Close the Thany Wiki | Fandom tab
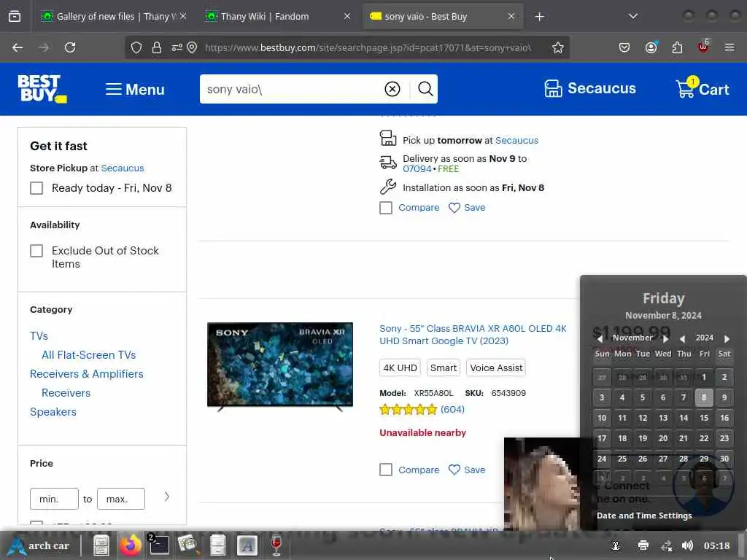The image size is (747, 560). pos(347,16)
